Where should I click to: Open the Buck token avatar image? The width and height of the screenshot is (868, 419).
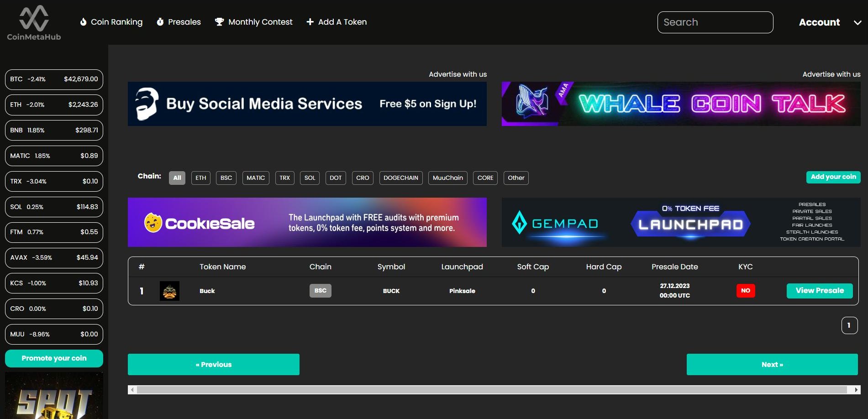(169, 291)
